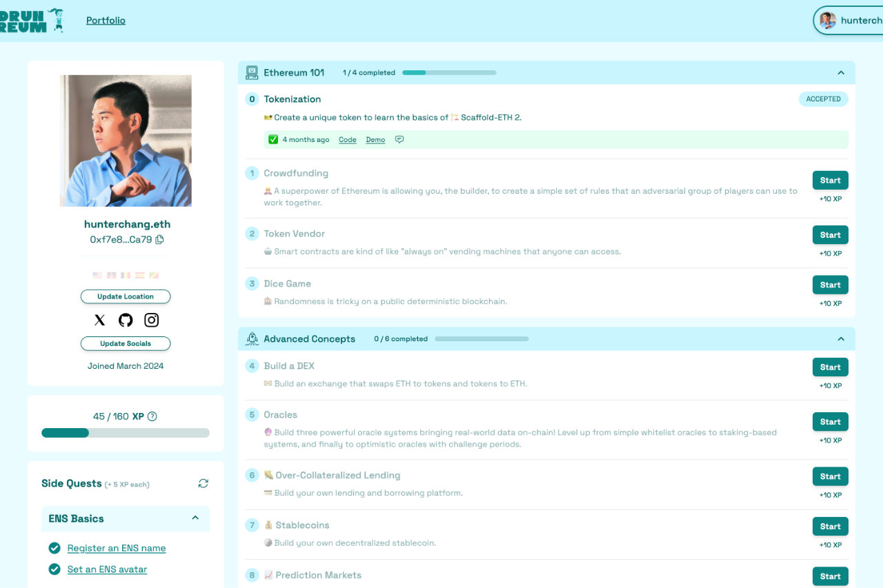Image resolution: width=883 pixels, height=588 pixels.
Task: Go to the Portfolio nav link
Action: pos(106,21)
